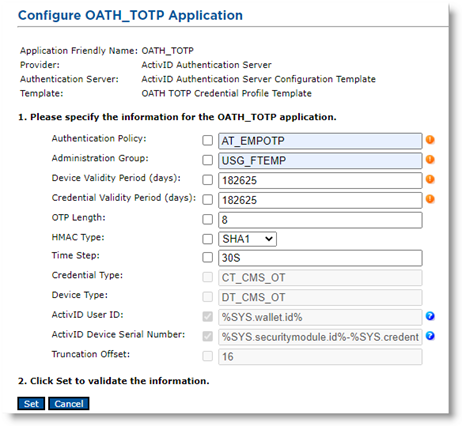Select the Administration Group field USG_FTEMP

320,161
